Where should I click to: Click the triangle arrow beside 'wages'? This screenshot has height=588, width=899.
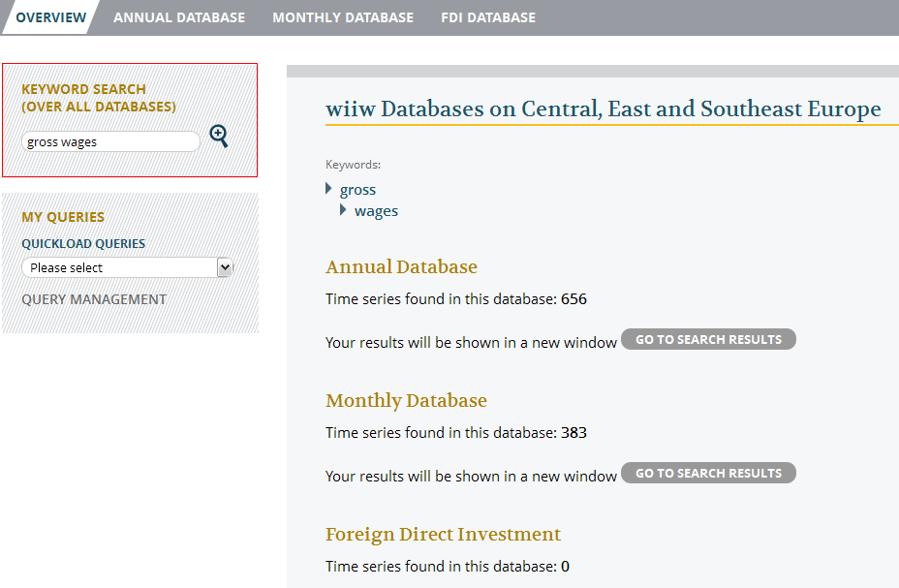pos(344,210)
